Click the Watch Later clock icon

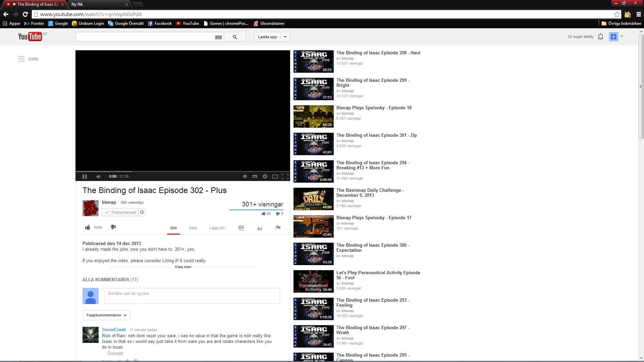coord(245,177)
